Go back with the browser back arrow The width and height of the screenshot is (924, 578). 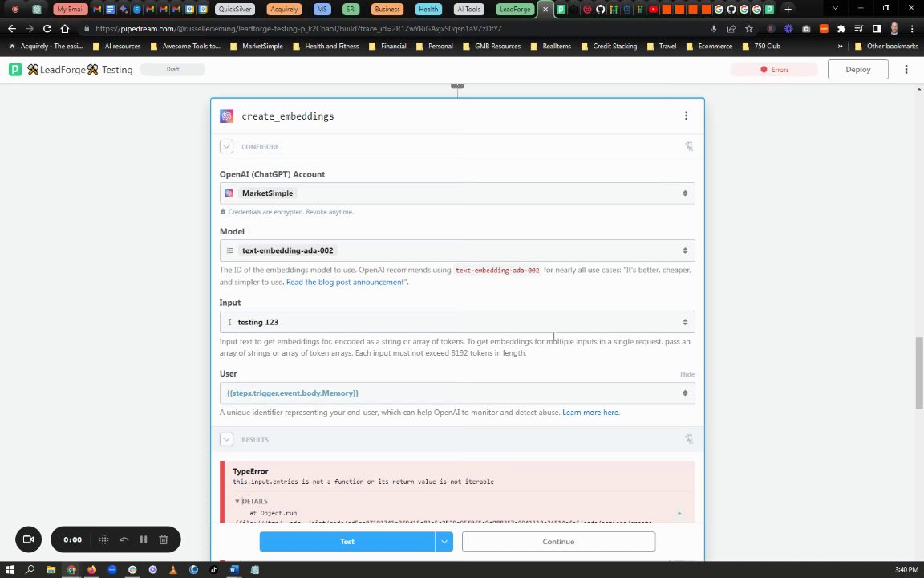tap(12, 28)
